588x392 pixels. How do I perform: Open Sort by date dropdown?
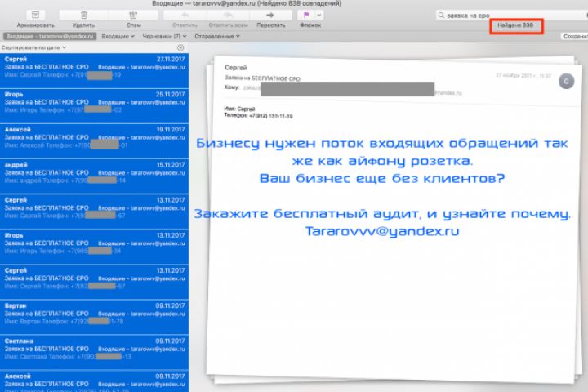[x=33, y=47]
